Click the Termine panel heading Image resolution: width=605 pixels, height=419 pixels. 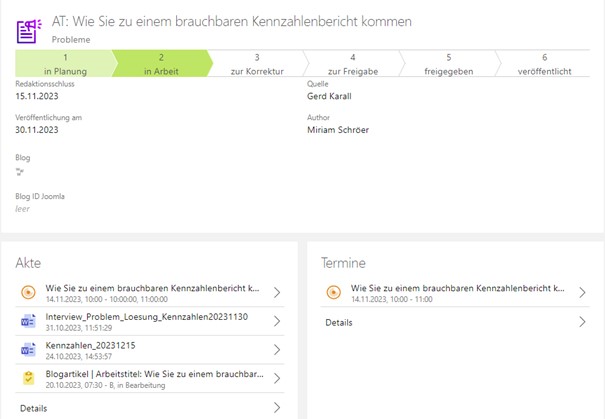pyautogui.click(x=343, y=263)
